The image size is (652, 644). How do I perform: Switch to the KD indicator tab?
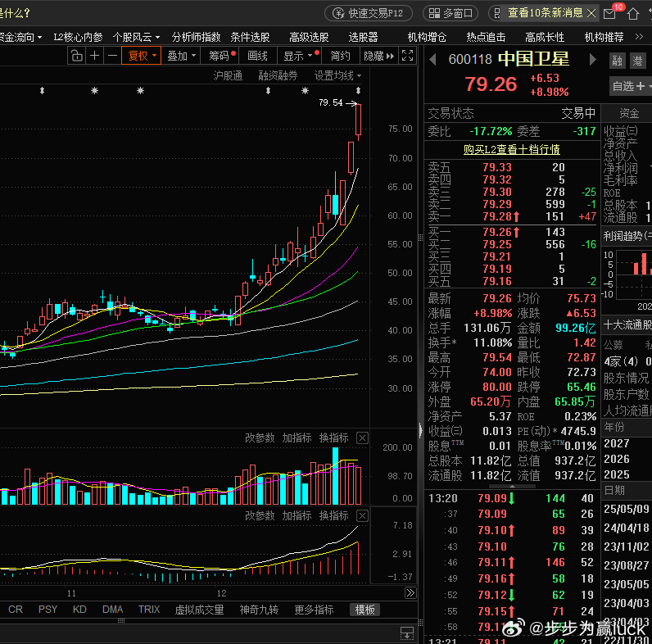[79, 610]
